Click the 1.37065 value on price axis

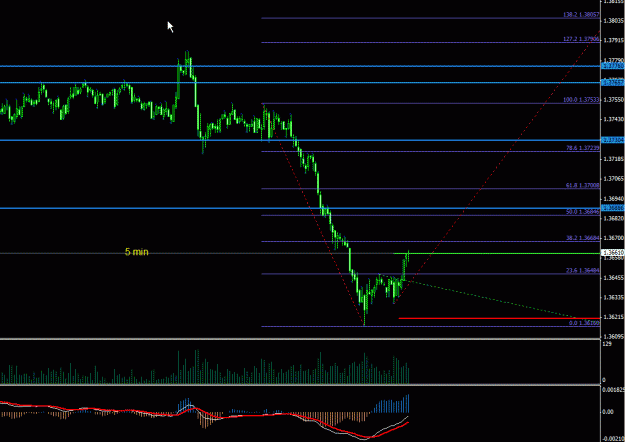(x=614, y=179)
